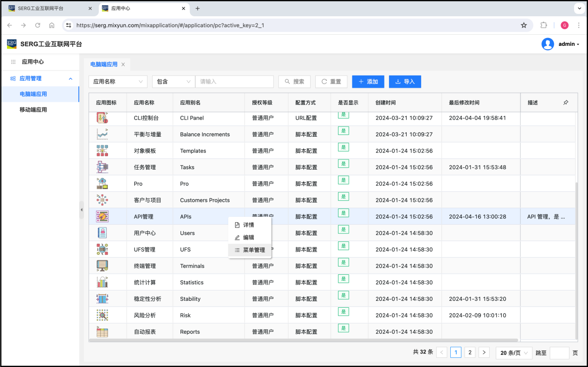The width and height of the screenshot is (588, 367).
Task: Choose 菜单管理 from the context menu
Action: tap(254, 250)
